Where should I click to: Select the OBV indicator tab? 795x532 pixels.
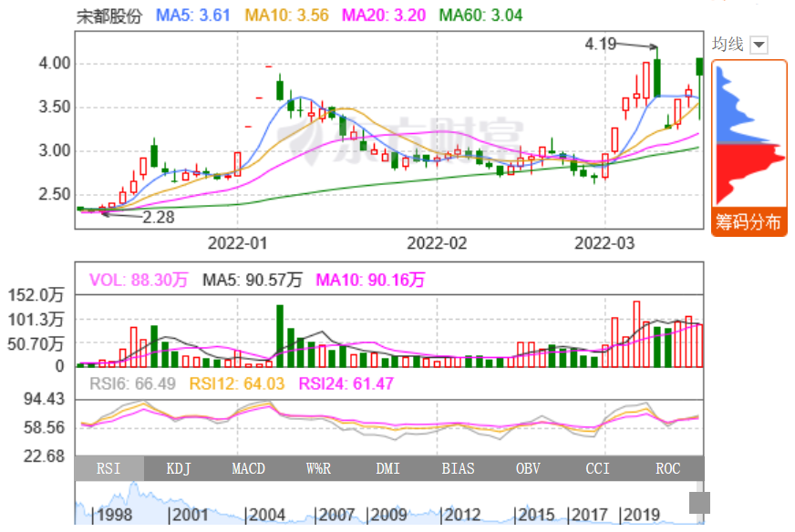tap(528, 468)
